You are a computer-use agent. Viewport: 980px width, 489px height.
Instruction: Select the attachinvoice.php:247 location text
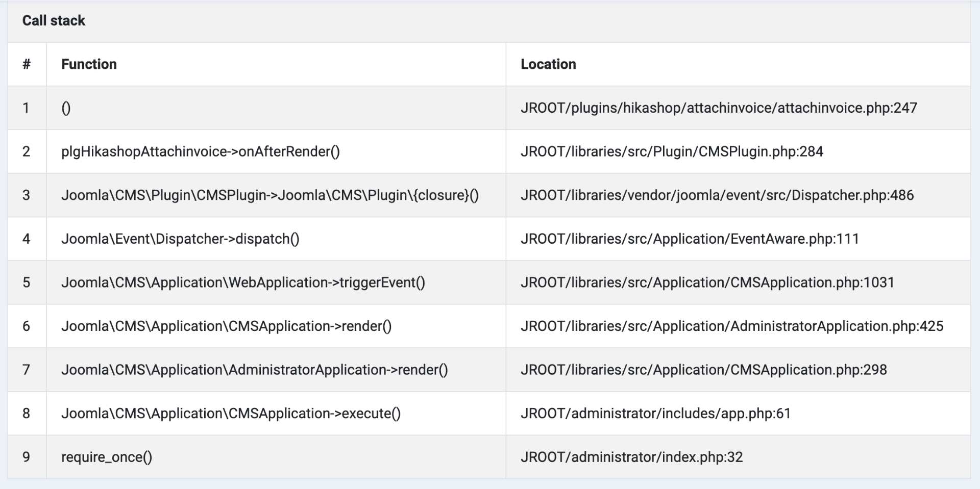click(x=719, y=108)
